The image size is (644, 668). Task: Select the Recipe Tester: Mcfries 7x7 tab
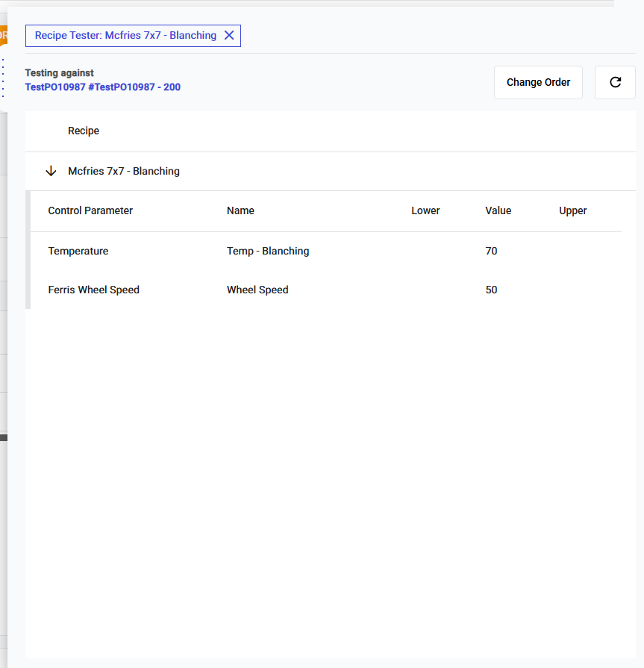125,36
